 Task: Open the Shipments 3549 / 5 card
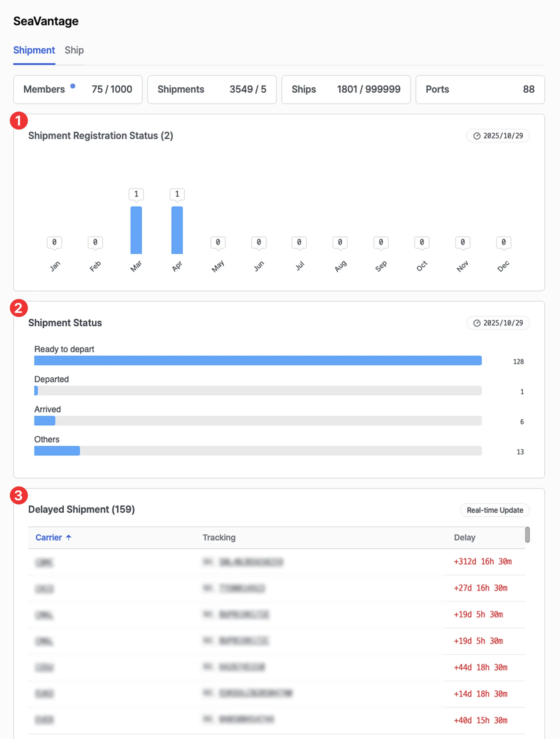pos(212,89)
